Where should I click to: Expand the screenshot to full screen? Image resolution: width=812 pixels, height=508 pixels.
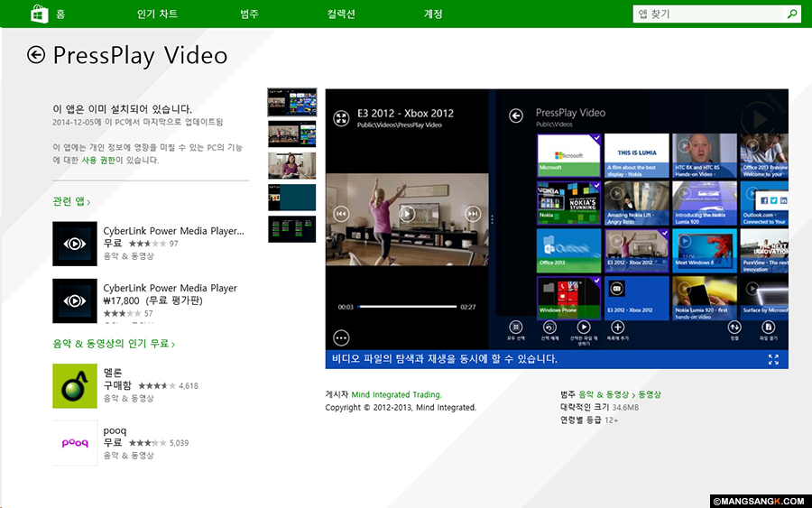[774, 359]
